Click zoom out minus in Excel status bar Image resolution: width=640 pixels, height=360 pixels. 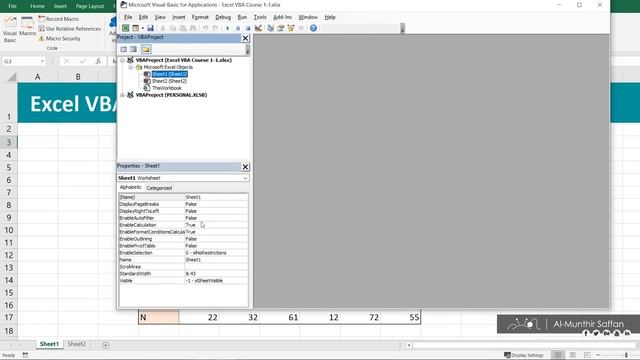coord(598,355)
